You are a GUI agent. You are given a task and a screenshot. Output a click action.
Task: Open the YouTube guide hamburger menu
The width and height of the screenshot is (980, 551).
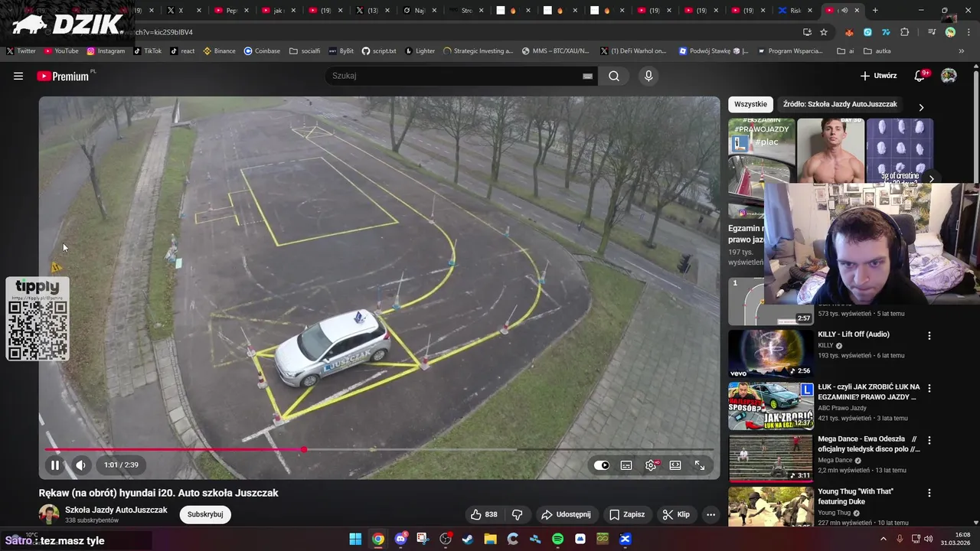(18, 76)
